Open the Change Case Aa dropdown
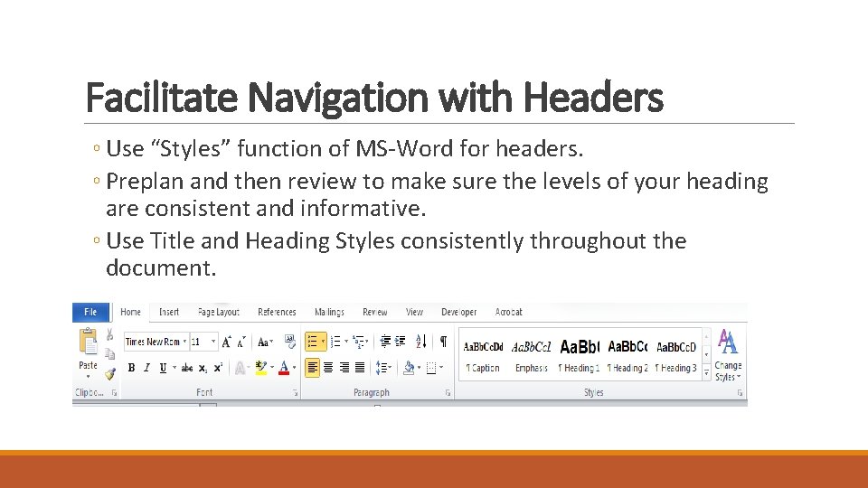The image size is (868, 488). tap(265, 343)
